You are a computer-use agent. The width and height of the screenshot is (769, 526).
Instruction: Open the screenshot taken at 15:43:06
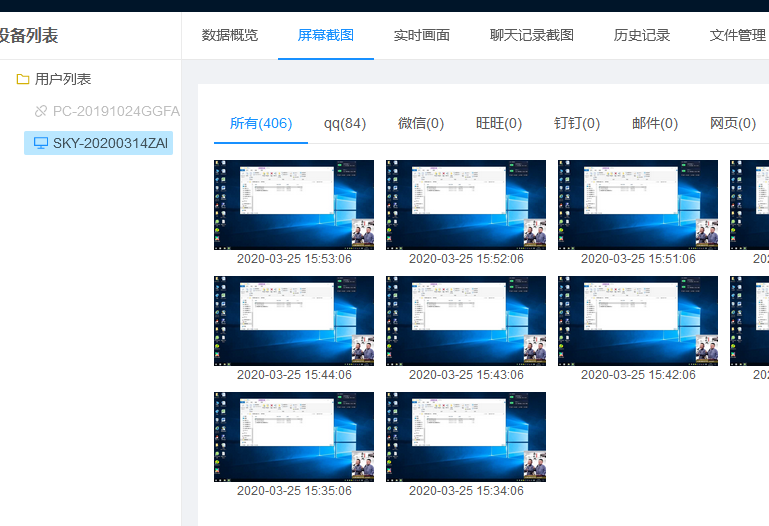point(466,321)
